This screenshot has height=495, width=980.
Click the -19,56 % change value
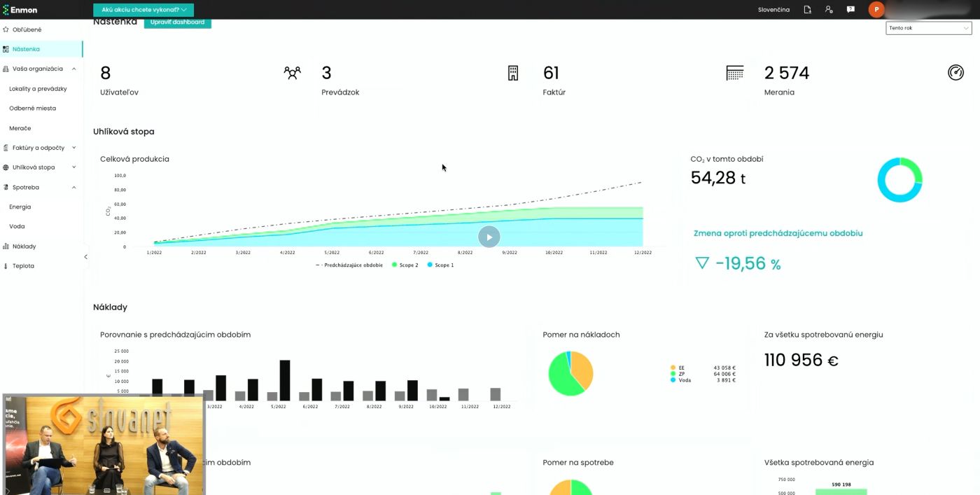click(x=748, y=264)
